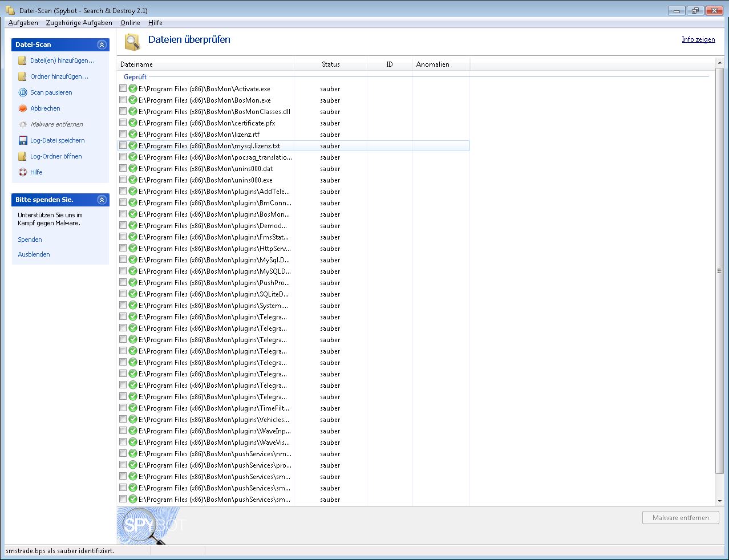Select the plugins\WaveVis... file row

point(293,443)
